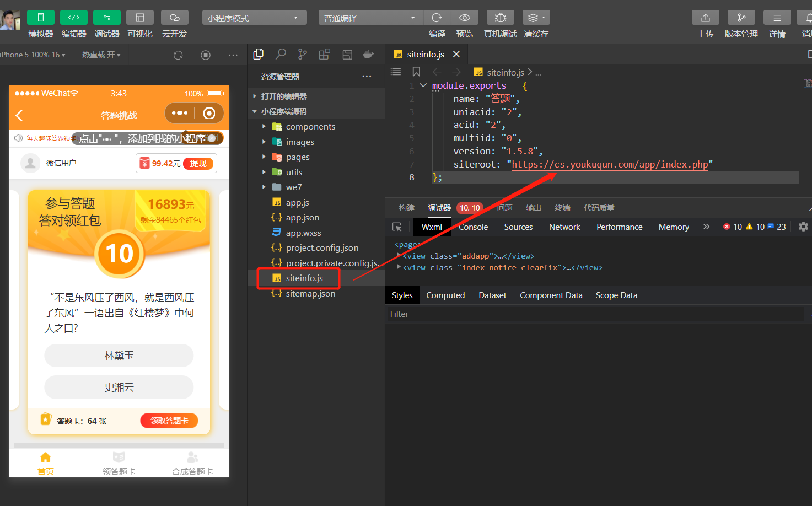Open simulator more options ellipsis

pyautogui.click(x=233, y=55)
